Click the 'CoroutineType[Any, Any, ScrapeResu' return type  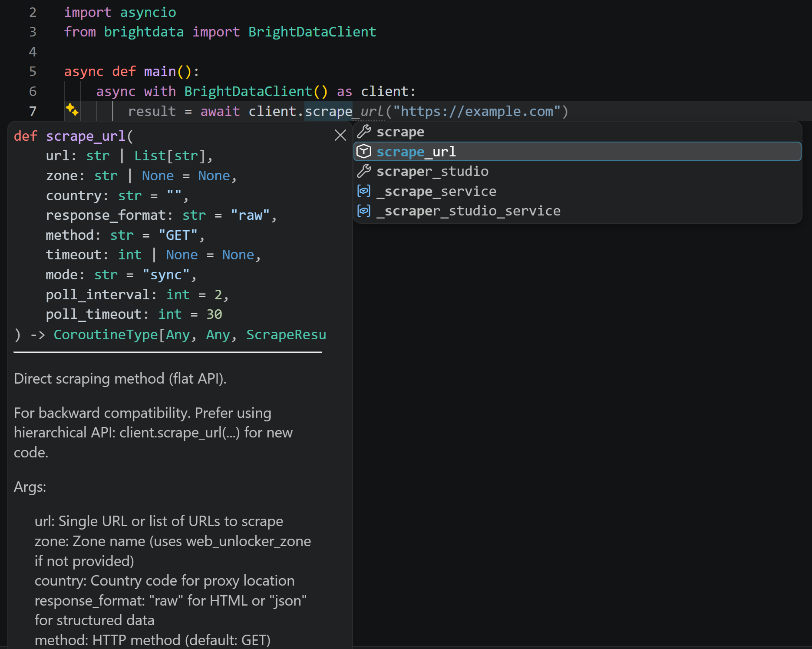(190, 334)
